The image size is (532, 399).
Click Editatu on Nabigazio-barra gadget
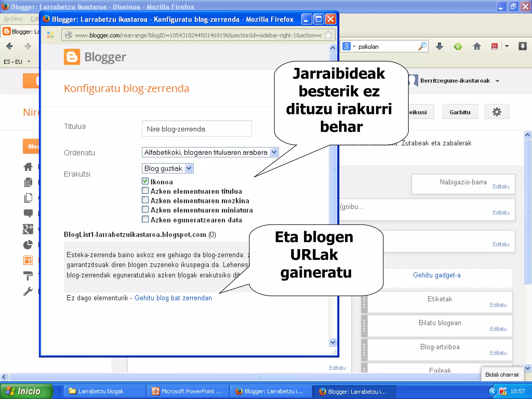point(501,187)
